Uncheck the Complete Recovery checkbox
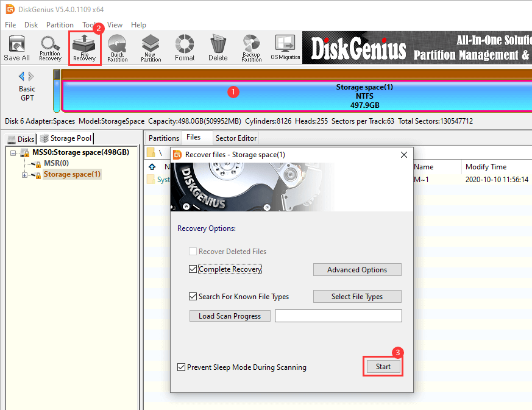Screen dimensions: 532x410 point(193,269)
